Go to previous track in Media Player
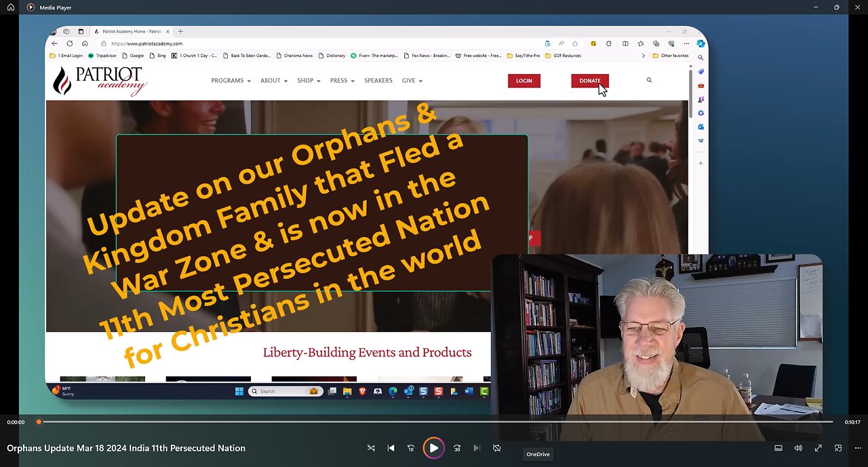This screenshot has height=467, width=868. pyautogui.click(x=391, y=448)
